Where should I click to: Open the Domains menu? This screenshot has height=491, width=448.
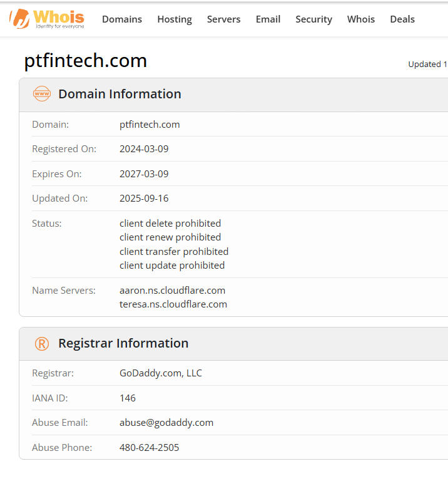pyautogui.click(x=122, y=19)
